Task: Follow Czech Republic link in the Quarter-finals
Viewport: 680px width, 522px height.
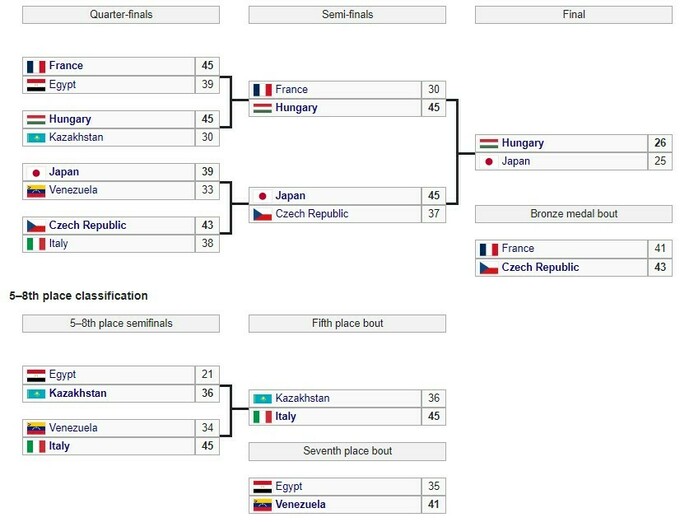Action: [x=90, y=225]
